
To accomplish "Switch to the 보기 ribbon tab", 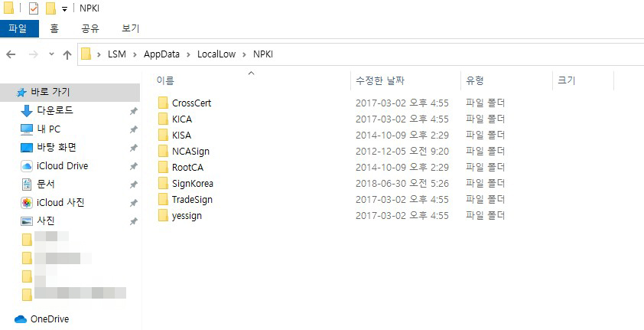I will coord(131,29).
